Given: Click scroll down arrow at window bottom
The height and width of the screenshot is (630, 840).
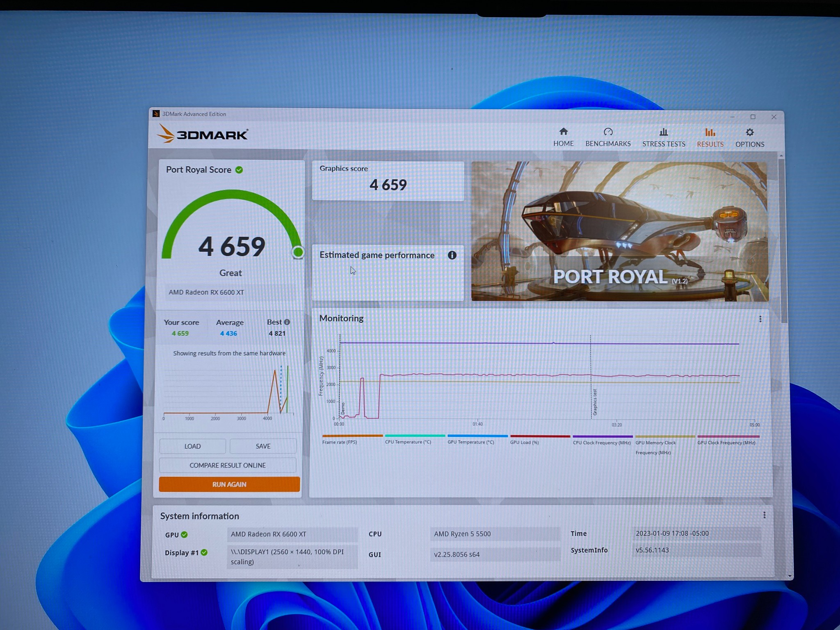Looking at the screenshot, I should [x=790, y=576].
